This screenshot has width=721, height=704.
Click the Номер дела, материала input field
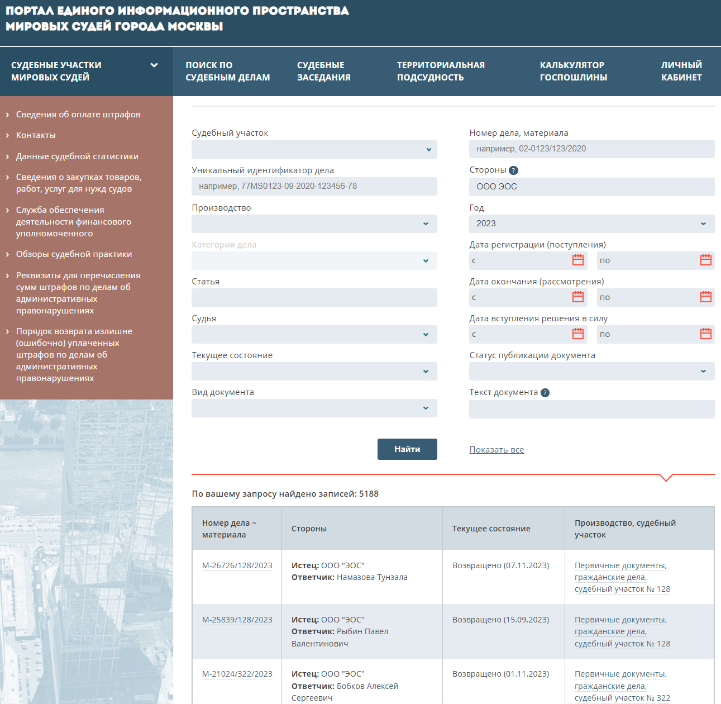(591, 149)
